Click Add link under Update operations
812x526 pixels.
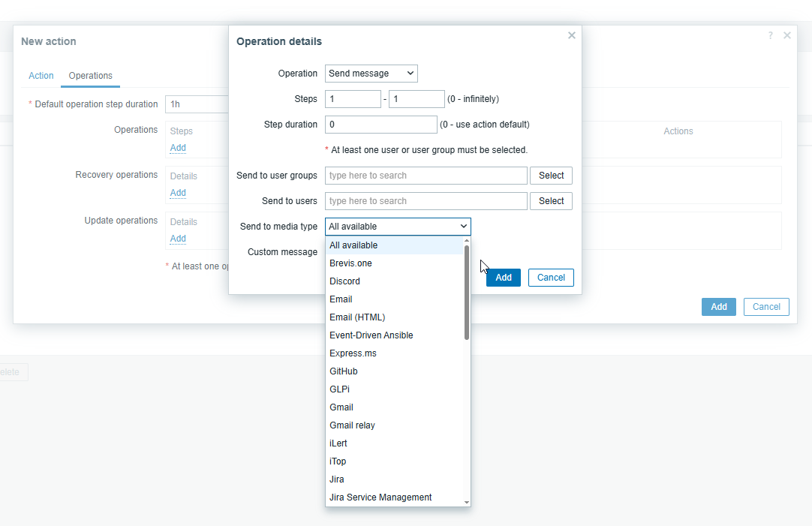[178, 239]
